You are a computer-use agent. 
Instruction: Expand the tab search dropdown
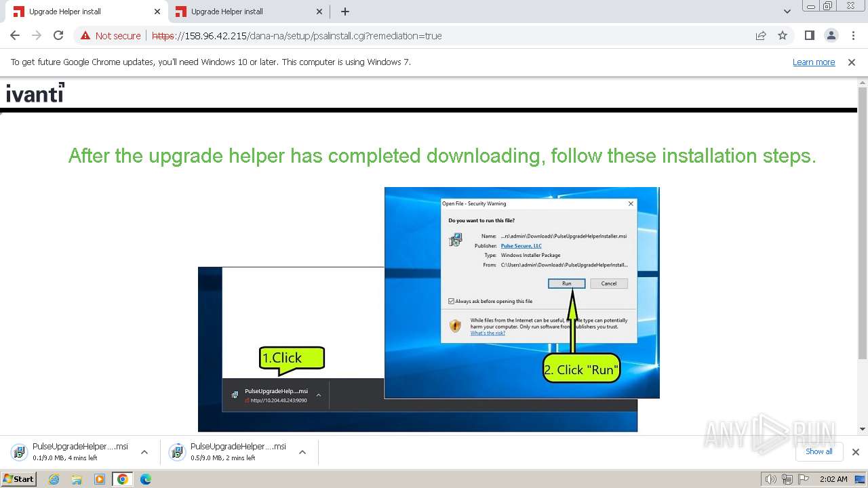click(x=787, y=12)
